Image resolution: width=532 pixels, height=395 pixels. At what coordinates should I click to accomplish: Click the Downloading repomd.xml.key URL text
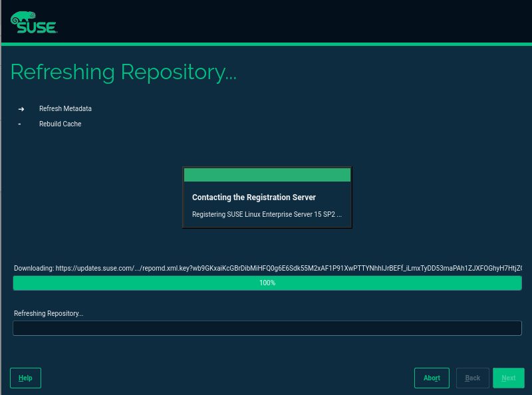tap(268, 268)
